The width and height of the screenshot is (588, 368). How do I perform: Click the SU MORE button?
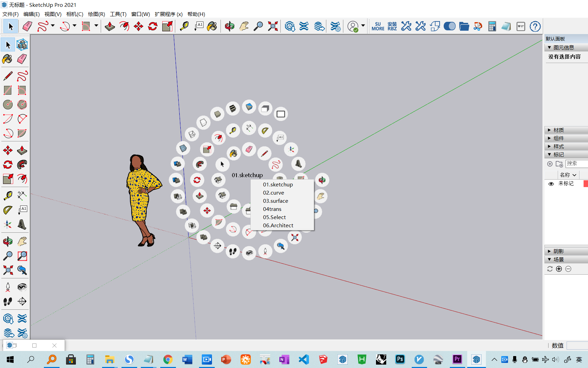pos(378,26)
